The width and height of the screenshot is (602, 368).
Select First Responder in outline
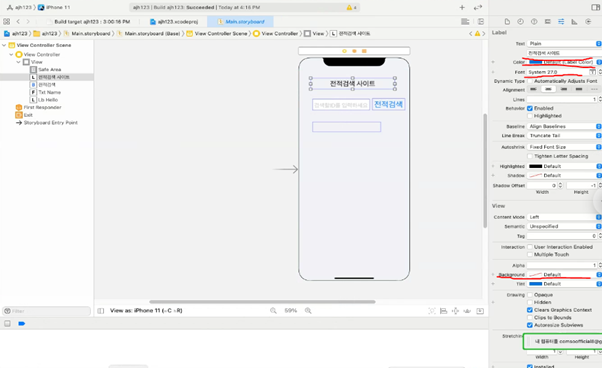coord(38,107)
